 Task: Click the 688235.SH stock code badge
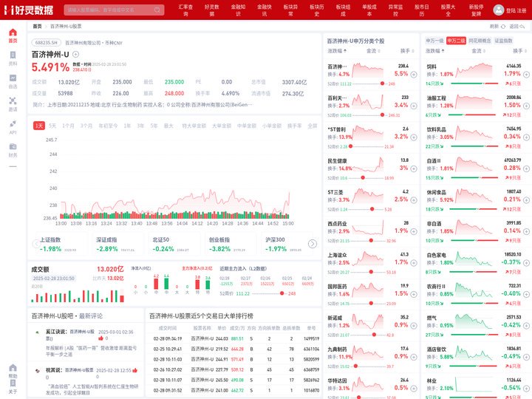(46, 43)
